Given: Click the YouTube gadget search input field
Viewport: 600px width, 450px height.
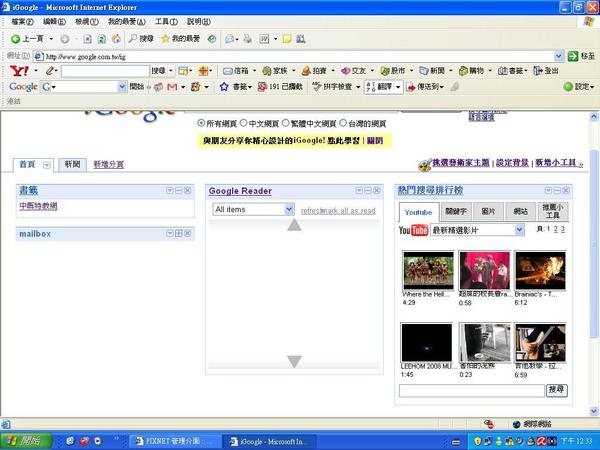Looking at the screenshot, I should click(x=471, y=390).
